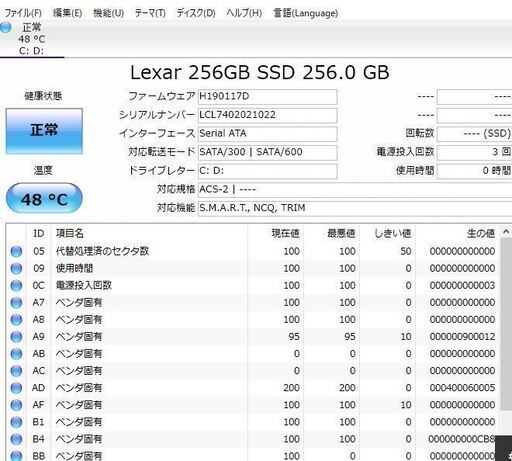The image size is (512, 461).
Task: Click the 生の値 column header
Action: tap(458, 233)
